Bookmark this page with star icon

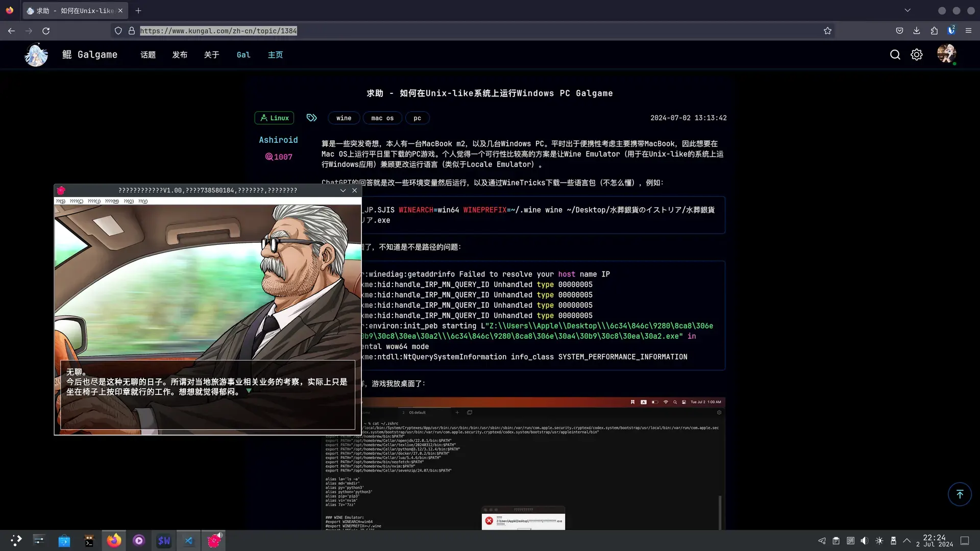pos(827,31)
